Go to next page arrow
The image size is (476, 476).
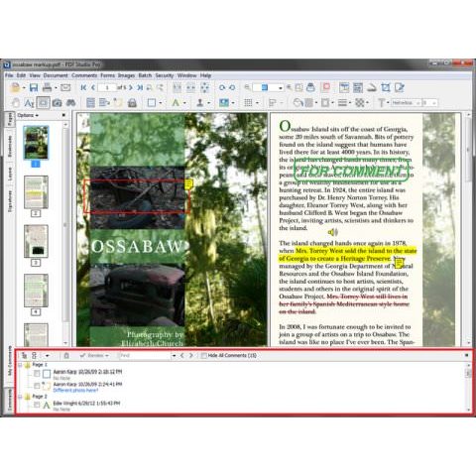coord(131,87)
